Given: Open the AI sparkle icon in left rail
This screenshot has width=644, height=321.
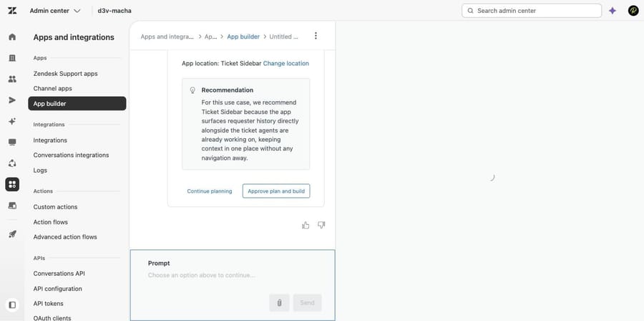Looking at the screenshot, I should click(x=12, y=121).
